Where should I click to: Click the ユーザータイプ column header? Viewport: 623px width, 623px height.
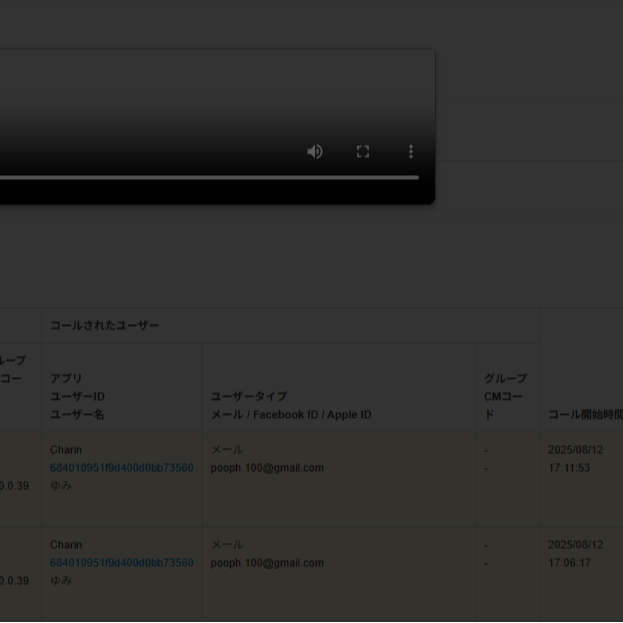pos(290,406)
